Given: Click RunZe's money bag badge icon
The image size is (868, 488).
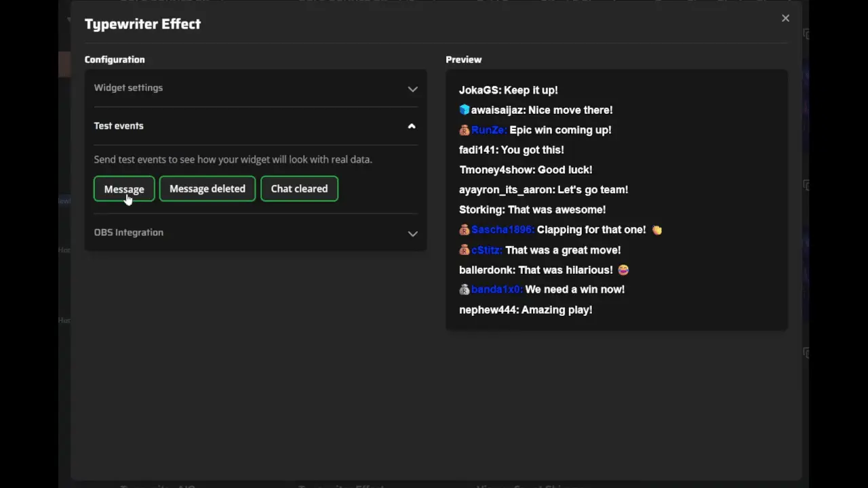Looking at the screenshot, I should [x=464, y=129].
